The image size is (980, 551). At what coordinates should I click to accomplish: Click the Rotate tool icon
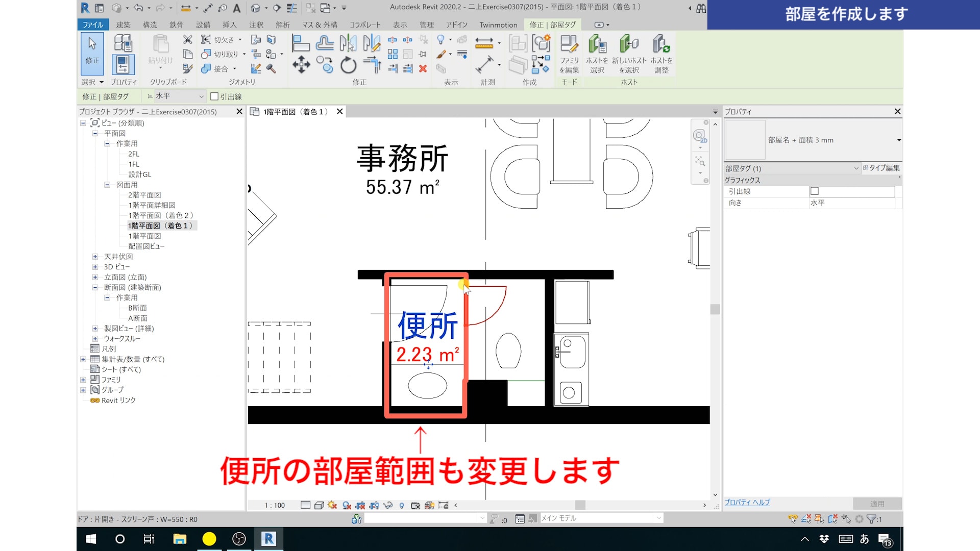[348, 65]
